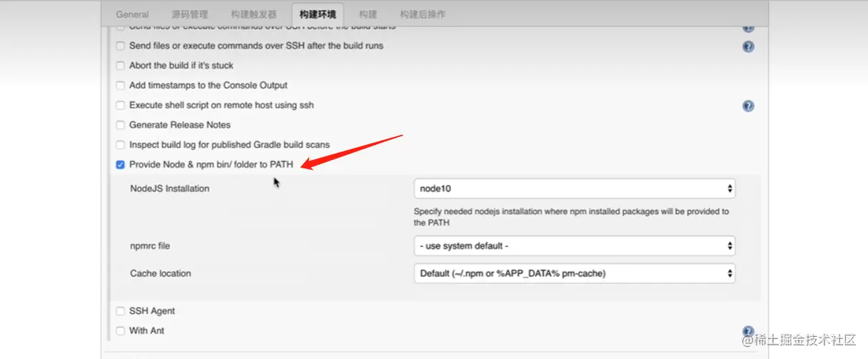The width and height of the screenshot is (868, 359).
Task: Jump to the 构建后操作 tab
Action: (x=423, y=14)
